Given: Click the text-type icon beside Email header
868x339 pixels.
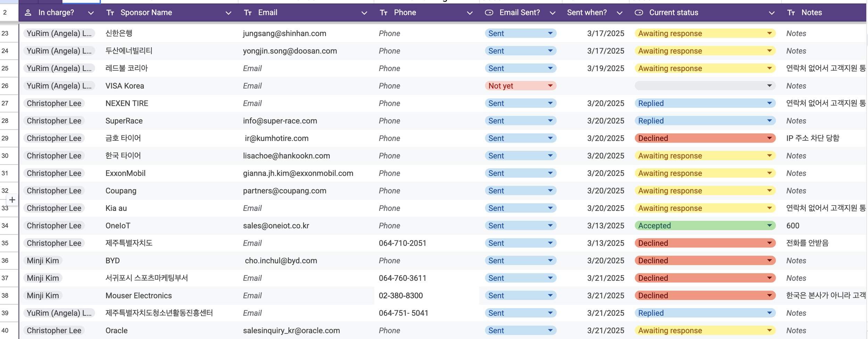Looking at the screenshot, I should pyautogui.click(x=248, y=13).
